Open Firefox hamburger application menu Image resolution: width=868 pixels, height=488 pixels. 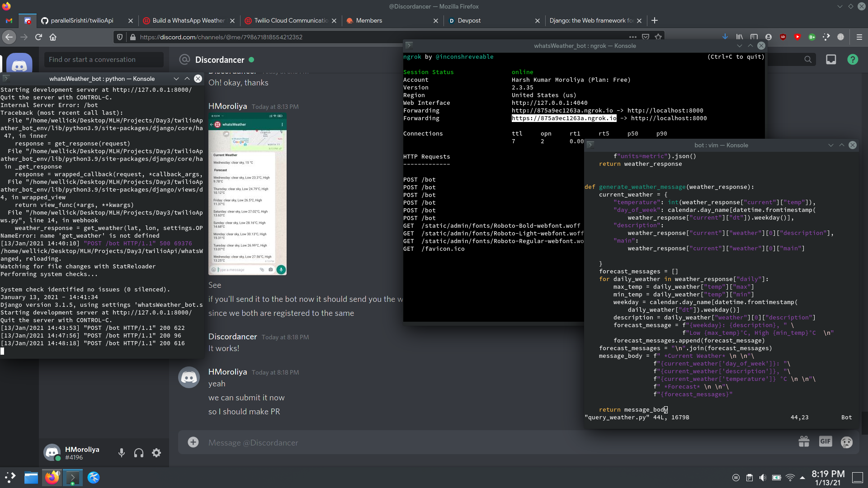[x=859, y=37]
